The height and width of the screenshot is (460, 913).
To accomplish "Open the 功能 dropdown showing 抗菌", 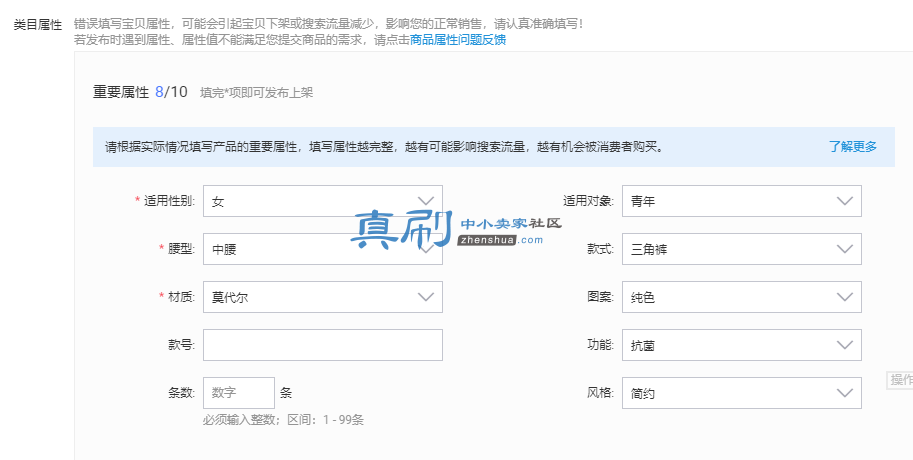I will (x=741, y=345).
